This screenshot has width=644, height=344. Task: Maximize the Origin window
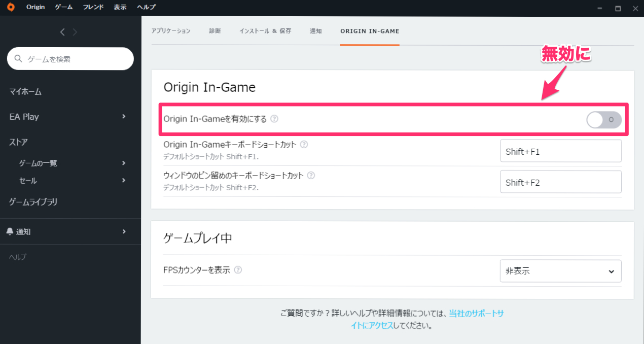pyautogui.click(x=618, y=8)
